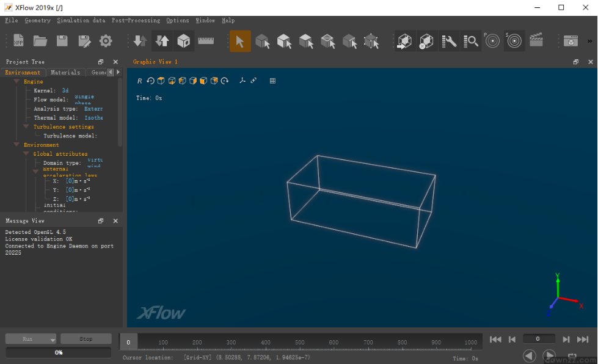Click the new XFlow project icon
The height and width of the screenshot is (364, 598).
click(18, 41)
